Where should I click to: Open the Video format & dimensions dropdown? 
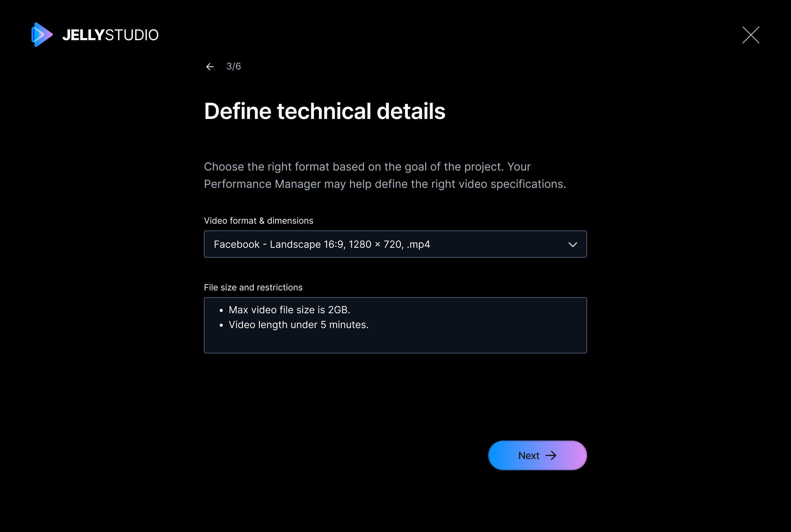pos(395,244)
